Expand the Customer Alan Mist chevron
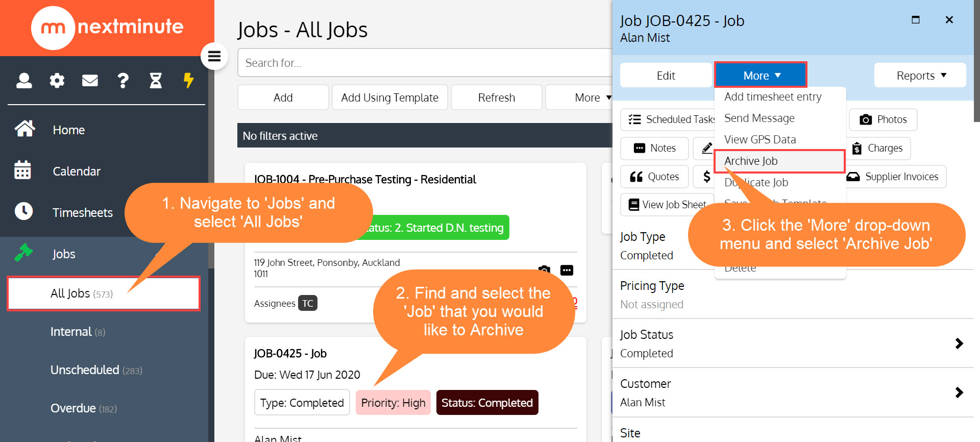This screenshot has height=442, width=980. pos(959,392)
